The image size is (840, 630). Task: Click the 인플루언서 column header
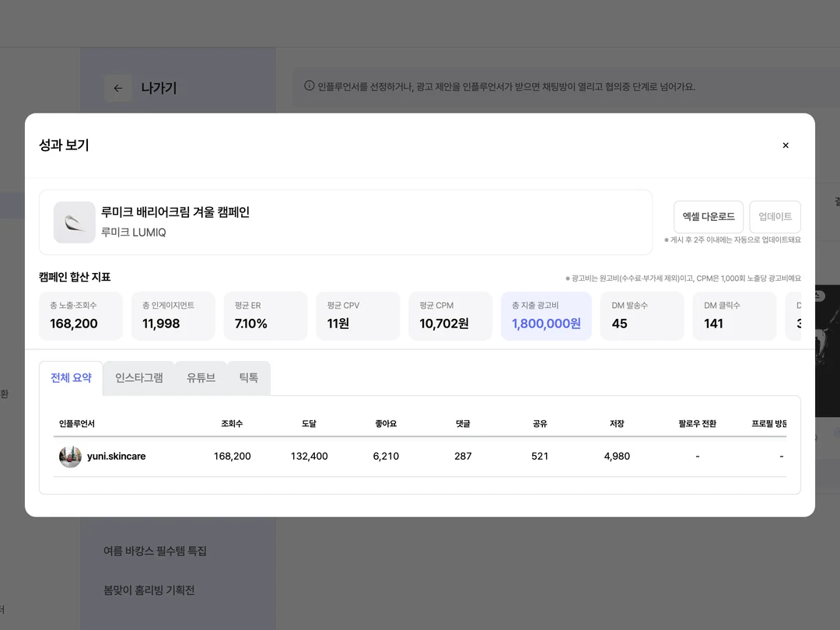pos(76,424)
